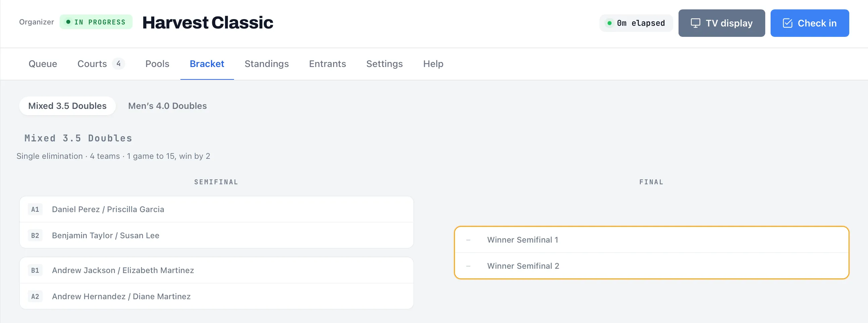Click the Winner Semifinal 1 slot
Viewport: 868px width, 323px height.
(651, 240)
